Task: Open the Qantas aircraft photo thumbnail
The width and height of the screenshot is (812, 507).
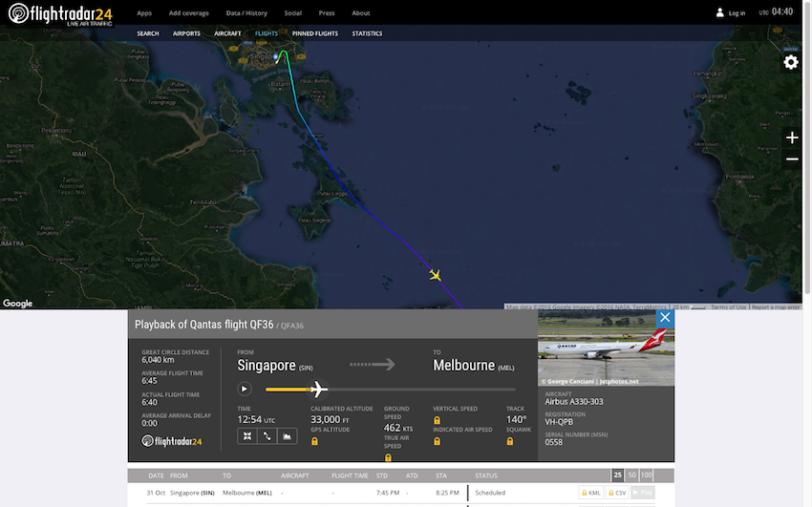Action: [x=606, y=348]
